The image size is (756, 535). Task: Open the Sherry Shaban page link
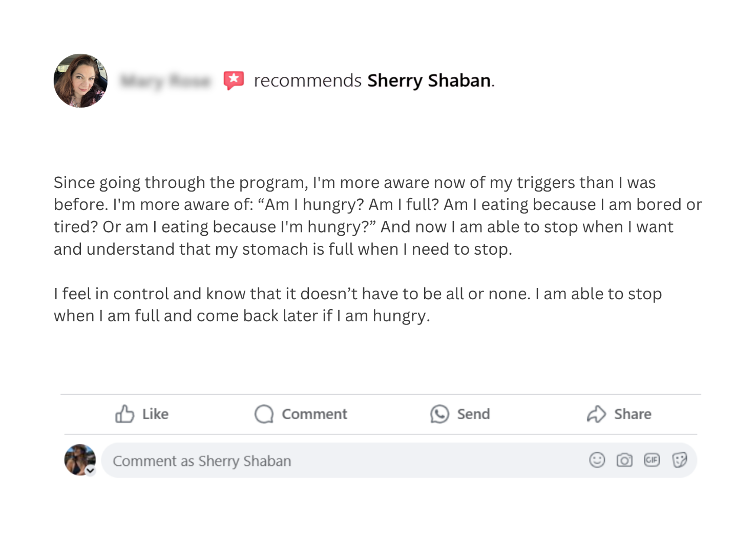click(429, 80)
